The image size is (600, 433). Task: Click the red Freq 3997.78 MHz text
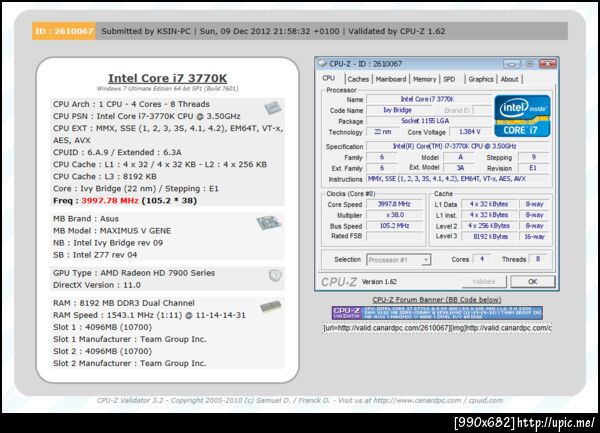[110, 200]
